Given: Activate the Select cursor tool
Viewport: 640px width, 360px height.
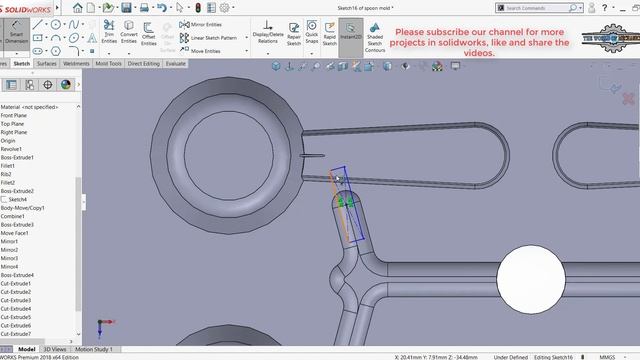Looking at the screenshot, I should [x=180, y=7].
